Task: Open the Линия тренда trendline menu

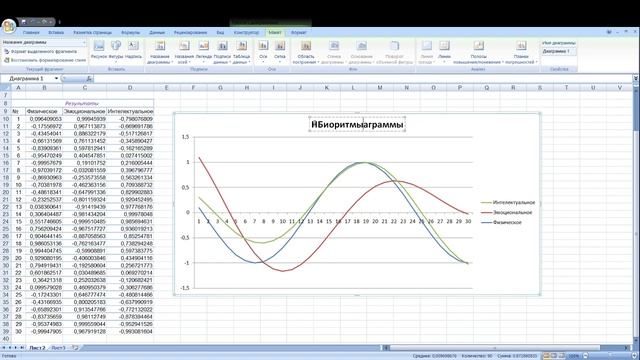Action: tap(426, 52)
